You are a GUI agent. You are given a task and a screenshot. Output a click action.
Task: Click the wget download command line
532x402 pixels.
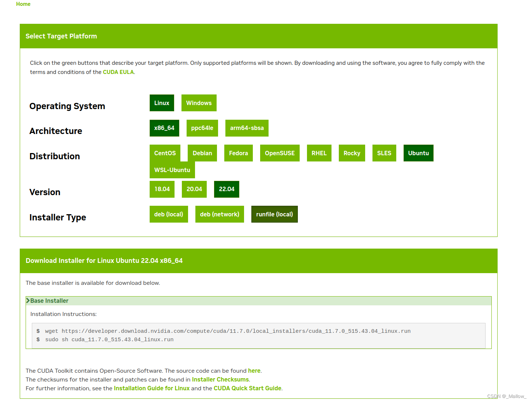tap(228, 331)
